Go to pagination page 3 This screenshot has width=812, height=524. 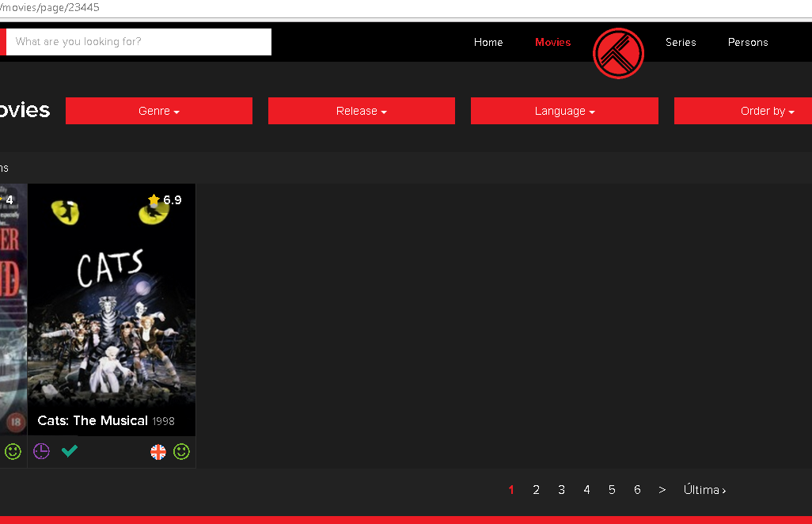561,490
